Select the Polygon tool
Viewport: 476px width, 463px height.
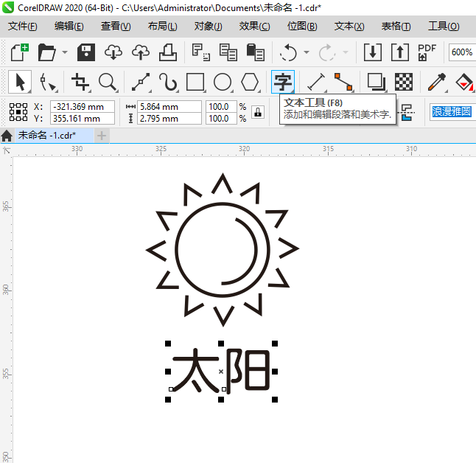pyautogui.click(x=250, y=81)
